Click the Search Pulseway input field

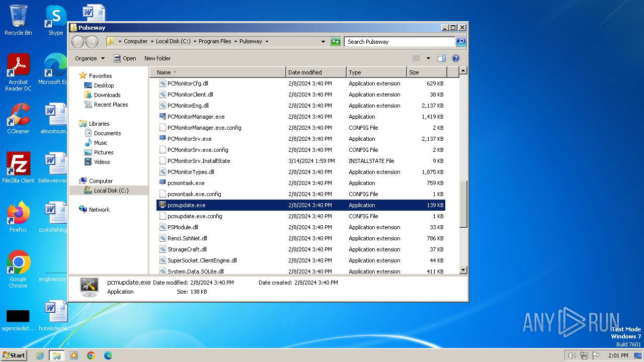(400, 42)
